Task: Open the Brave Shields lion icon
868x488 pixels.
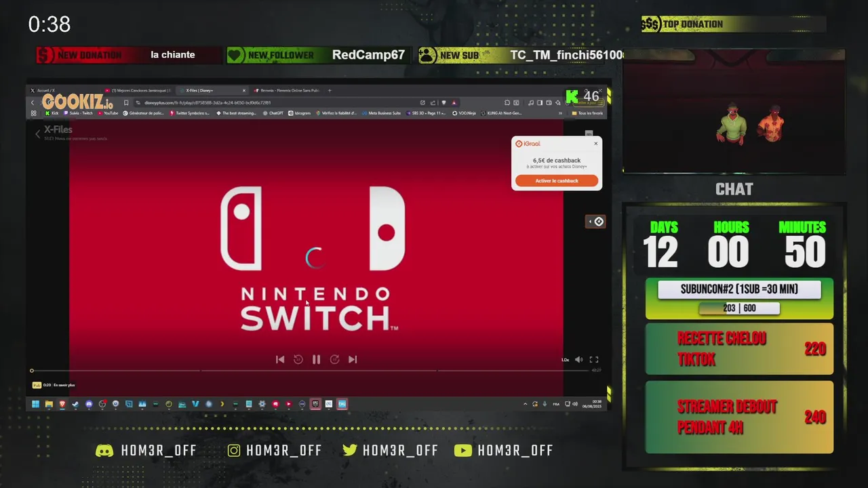Action: pos(443,103)
